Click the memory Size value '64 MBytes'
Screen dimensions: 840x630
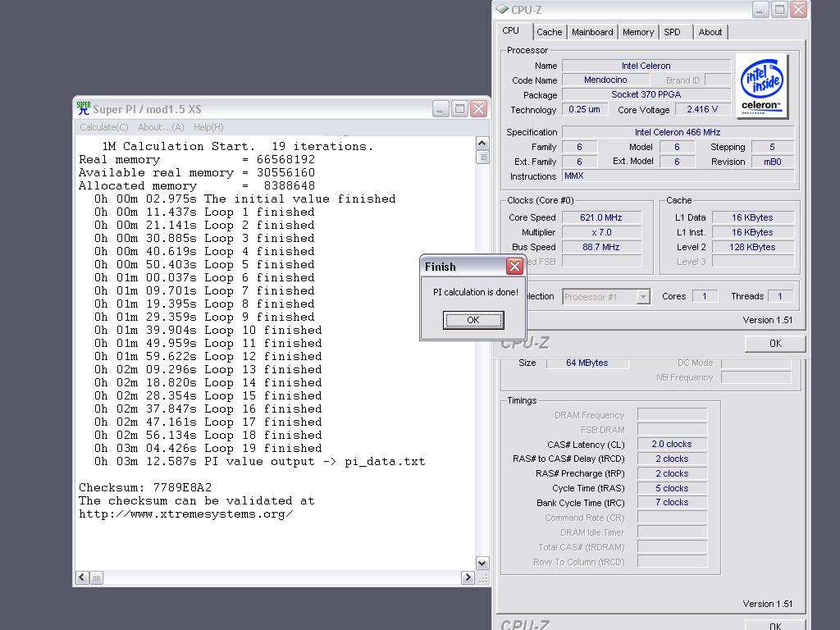tap(587, 363)
